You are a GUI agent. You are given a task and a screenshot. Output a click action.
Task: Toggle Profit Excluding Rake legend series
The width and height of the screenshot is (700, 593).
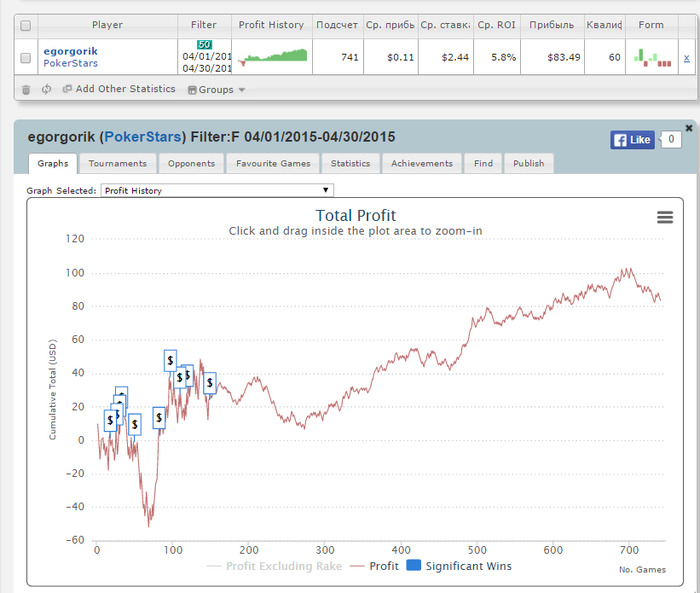(x=274, y=566)
